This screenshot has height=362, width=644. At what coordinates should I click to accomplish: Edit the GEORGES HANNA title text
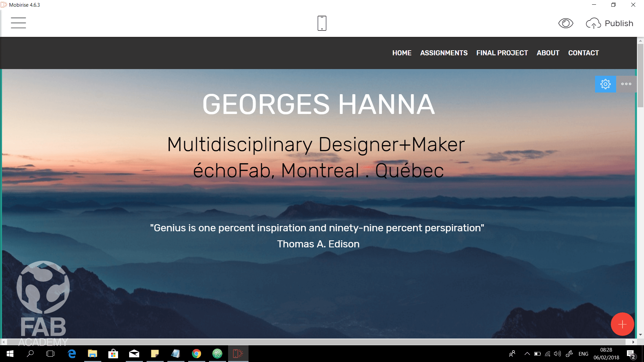(319, 105)
